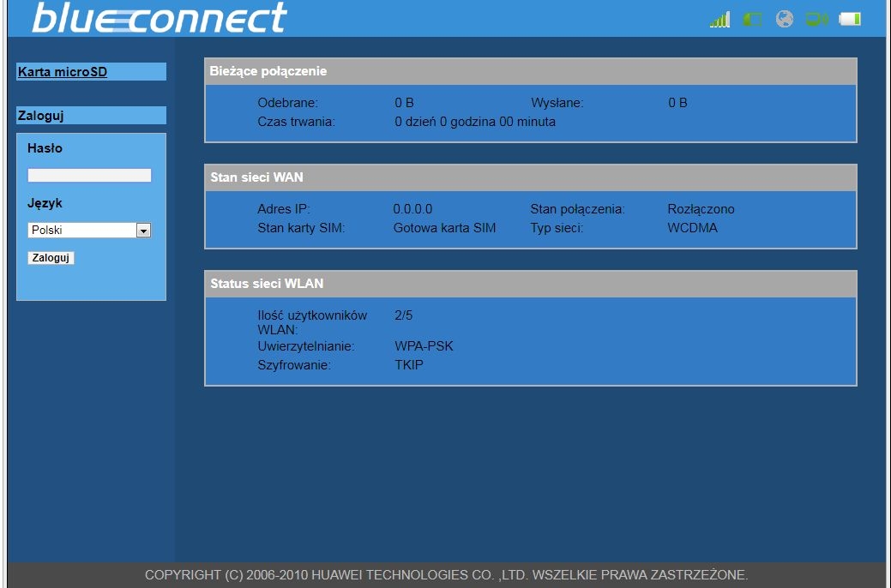Click the WLAN device status icon
Screen dimensions: 891x588
817,20
